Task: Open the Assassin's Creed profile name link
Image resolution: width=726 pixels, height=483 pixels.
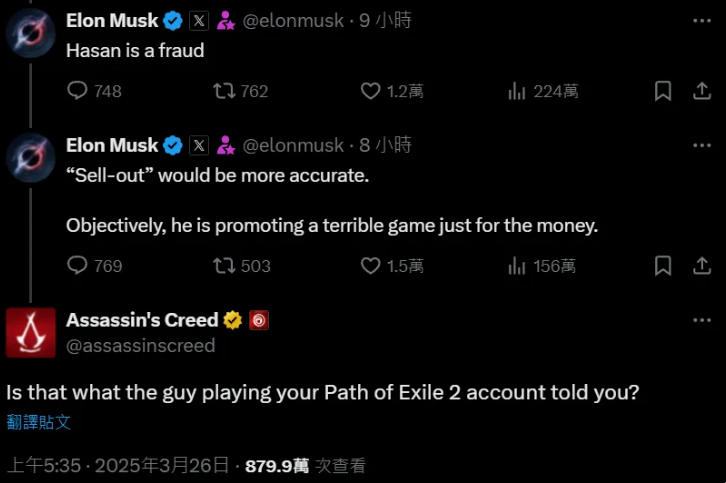Action: [x=142, y=320]
